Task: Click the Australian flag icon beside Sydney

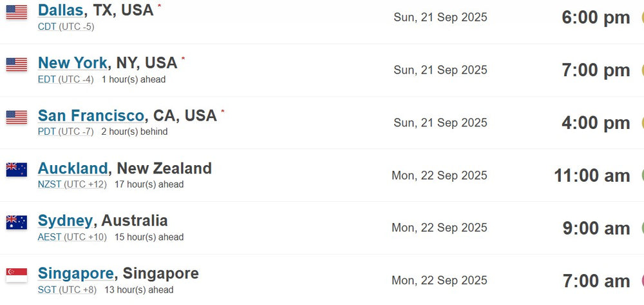Action: 17,222
